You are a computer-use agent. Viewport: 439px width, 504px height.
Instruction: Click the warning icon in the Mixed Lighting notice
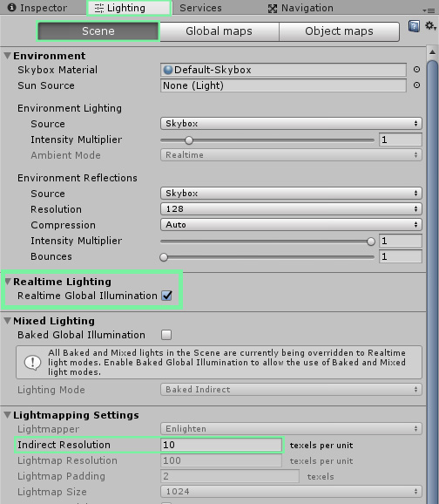[32, 362]
